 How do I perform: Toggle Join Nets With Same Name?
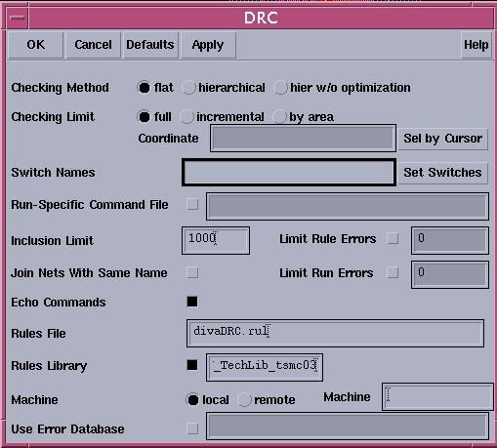[x=192, y=272]
